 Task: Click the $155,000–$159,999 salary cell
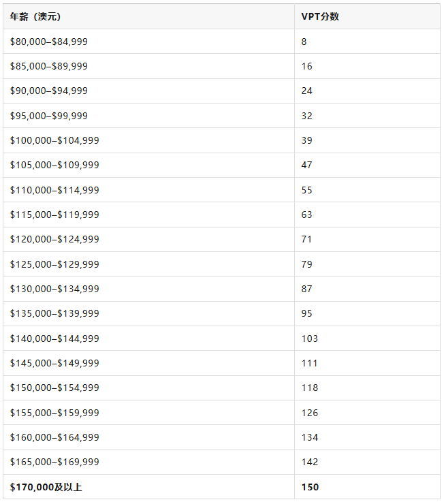coord(148,413)
